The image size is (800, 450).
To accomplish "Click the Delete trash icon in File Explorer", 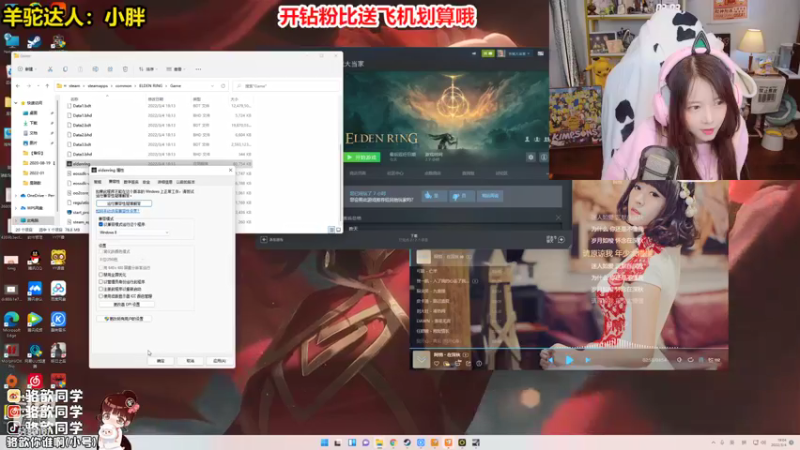I will tap(126, 69).
